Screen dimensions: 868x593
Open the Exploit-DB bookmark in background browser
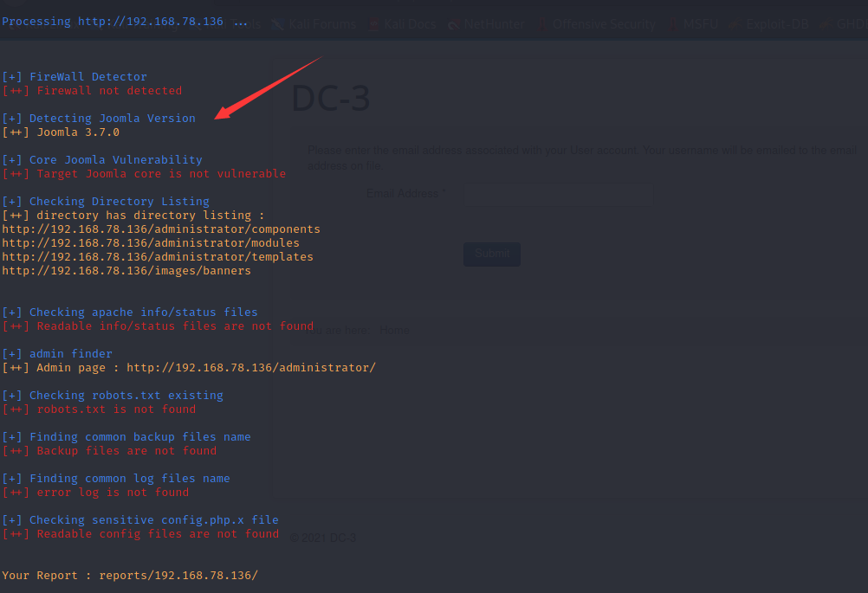pyautogui.click(x=769, y=24)
